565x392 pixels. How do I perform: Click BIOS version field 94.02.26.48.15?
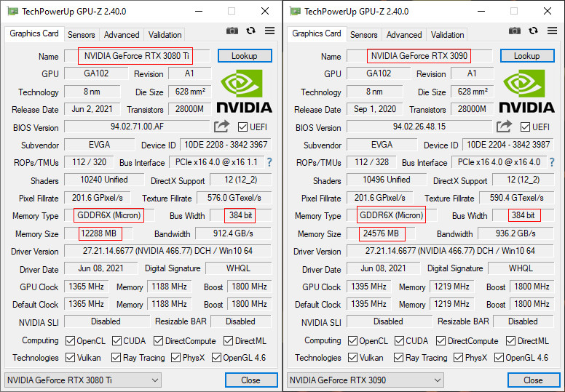pos(419,127)
